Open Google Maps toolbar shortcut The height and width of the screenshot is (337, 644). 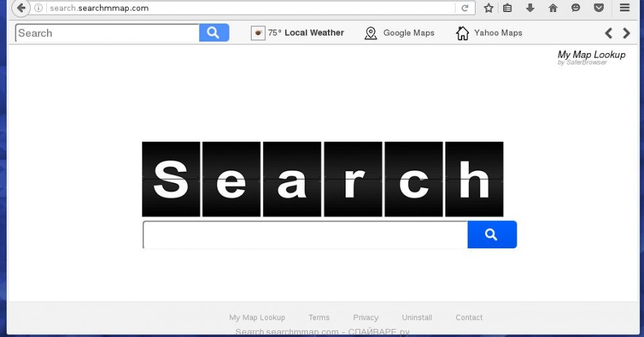400,33
